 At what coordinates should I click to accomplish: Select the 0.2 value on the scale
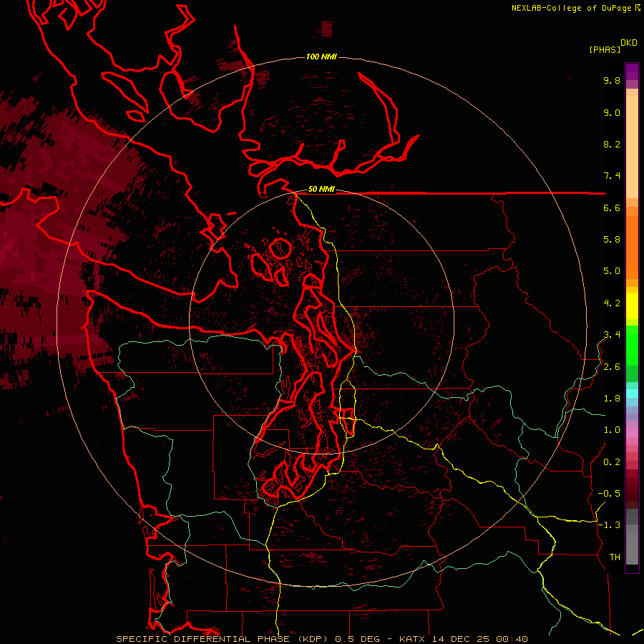point(612,462)
